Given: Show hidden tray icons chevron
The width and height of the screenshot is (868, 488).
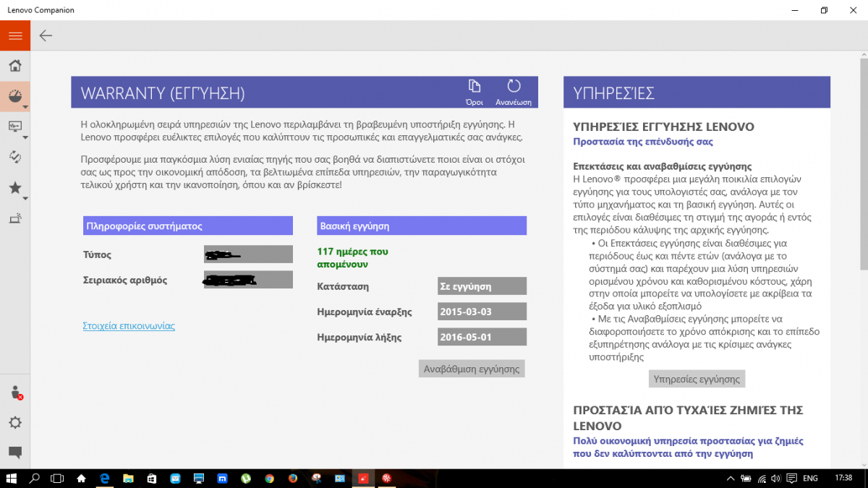Looking at the screenshot, I should pos(731,478).
